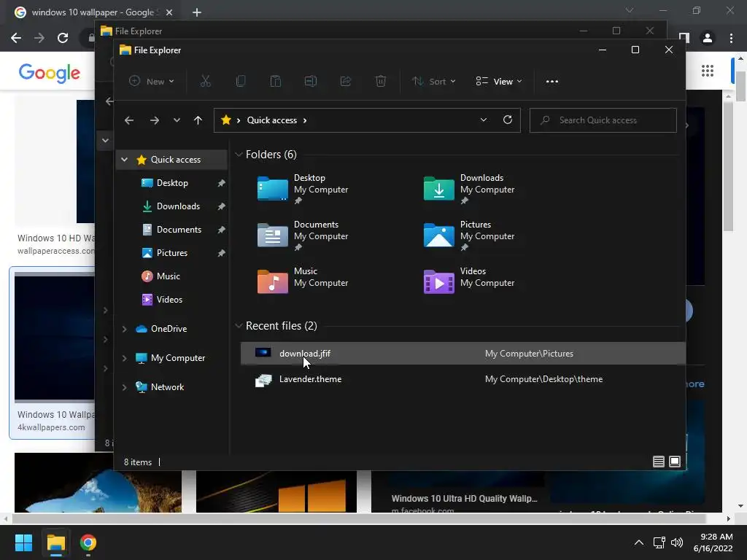Expand Network tree node
Screen dimensions: 747x560
tap(124, 387)
